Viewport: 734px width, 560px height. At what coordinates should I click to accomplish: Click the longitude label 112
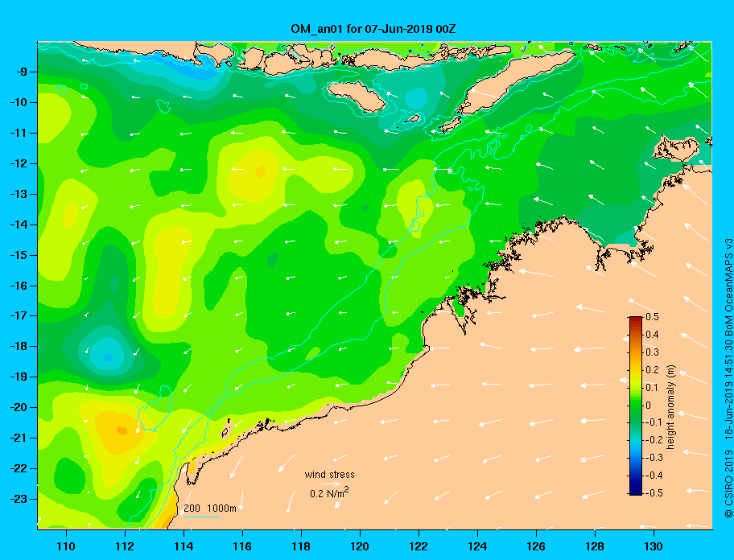(x=125, y=546)
